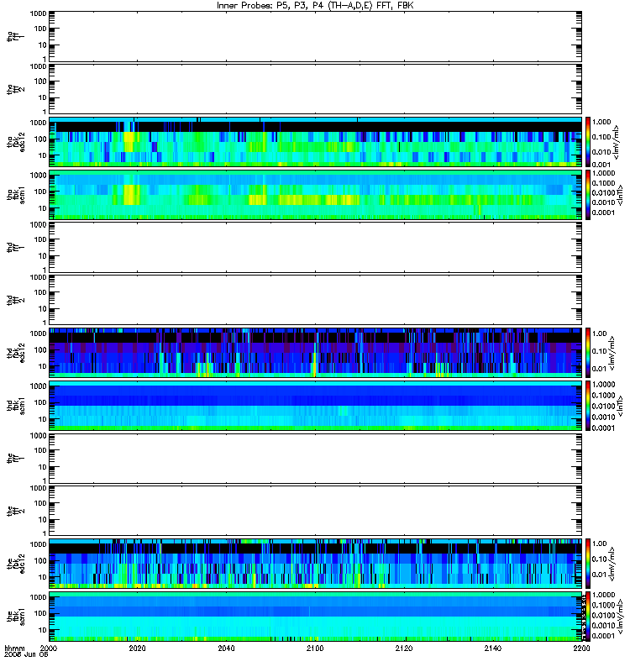
Task: Click inside the empty tha fff 1 plot
Action: point(315,36)
